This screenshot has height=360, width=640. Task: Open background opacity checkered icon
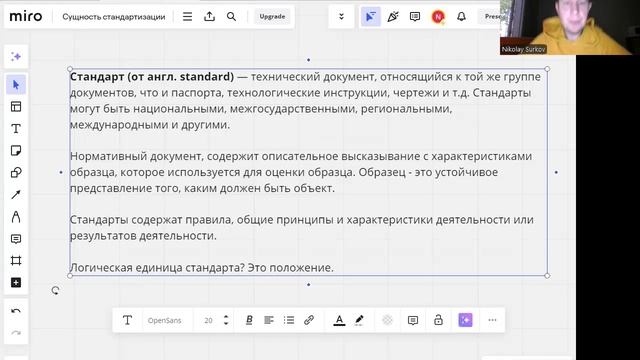coord(387,320)
